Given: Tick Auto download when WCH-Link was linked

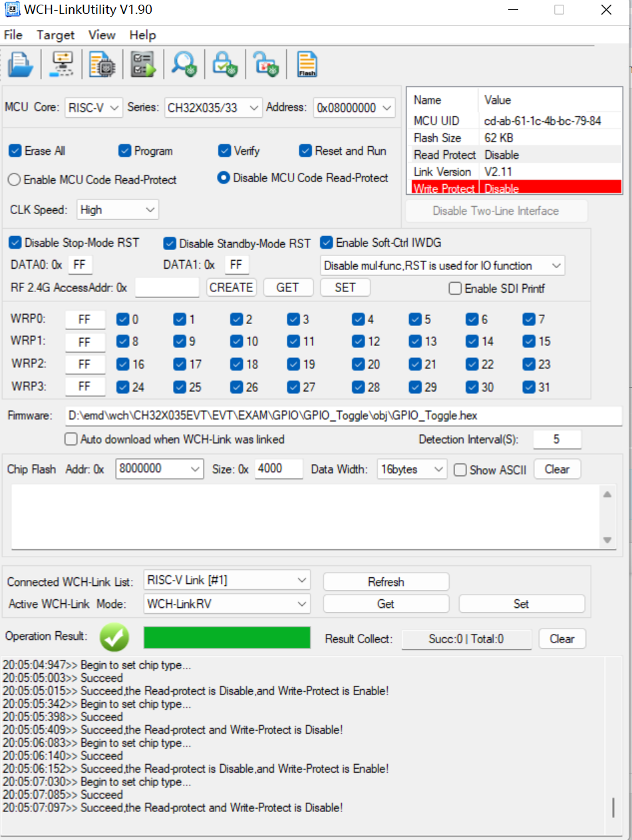Looking at the screenshot, I should pyautogui.click(x=71, y=439).
